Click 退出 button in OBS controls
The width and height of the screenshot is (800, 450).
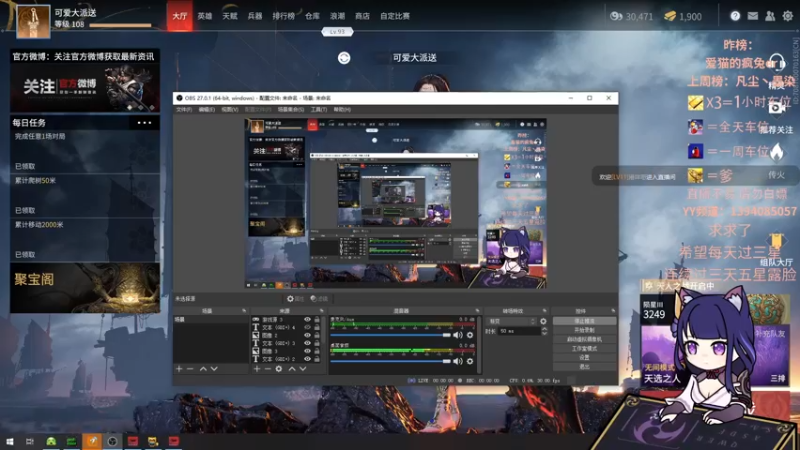click(584, 367)
